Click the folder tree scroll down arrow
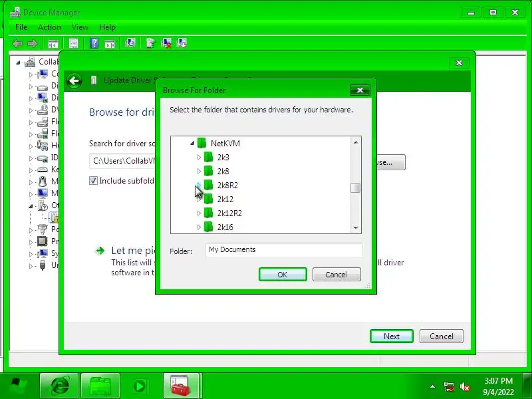The width and height of the screenshot is (532, 399). point(356,228)
